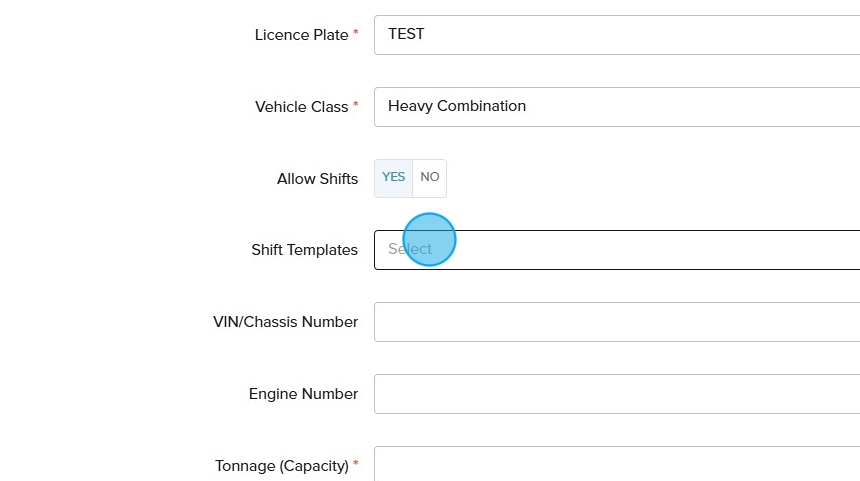Click the Tonnage (Capacity) label

click(x=281, y=466)
